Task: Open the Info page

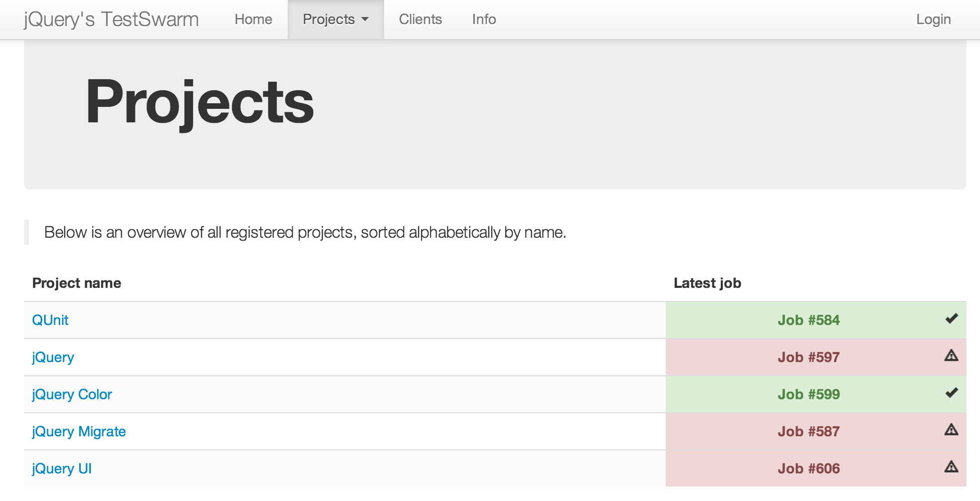Action: (484, 20)
